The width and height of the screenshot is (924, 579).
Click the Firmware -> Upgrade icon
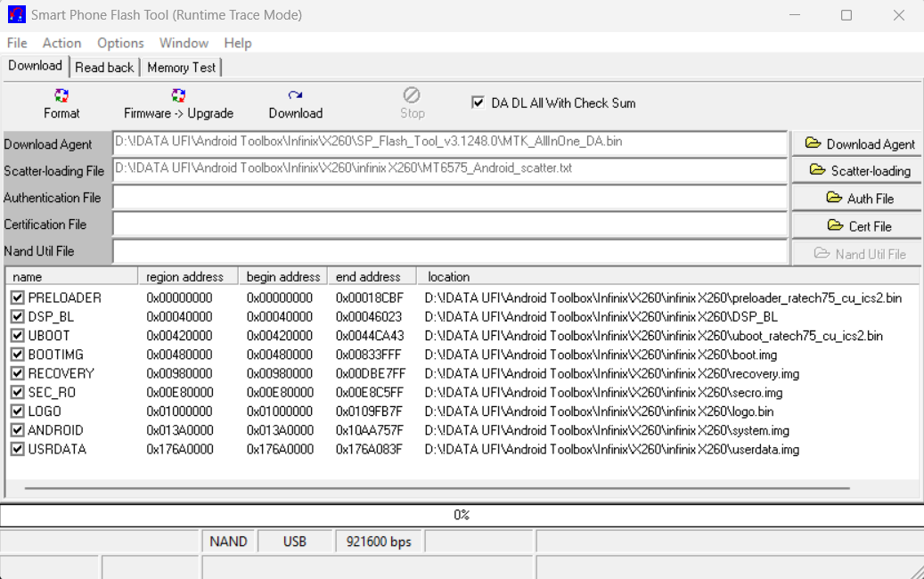pos(178,96)
